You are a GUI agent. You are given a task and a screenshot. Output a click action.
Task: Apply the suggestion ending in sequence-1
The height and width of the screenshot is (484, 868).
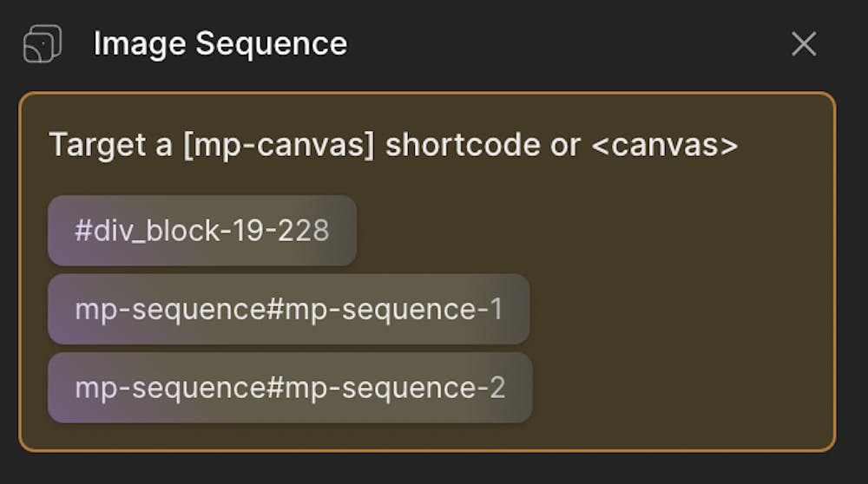tap(288, 309)
